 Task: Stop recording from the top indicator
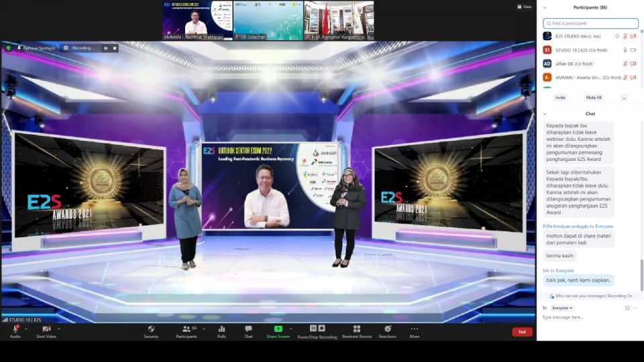tap(115, 48)
